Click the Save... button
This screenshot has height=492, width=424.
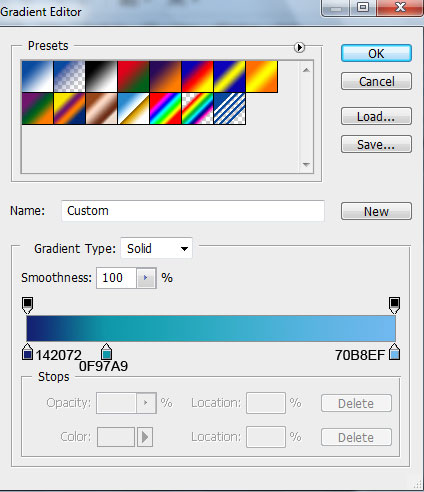coord(376,144)
